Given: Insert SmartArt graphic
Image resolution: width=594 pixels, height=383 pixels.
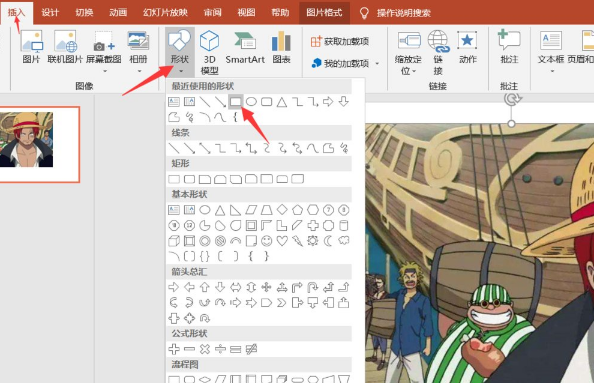Looking at the screenshot, I should (x=245, y=48).
